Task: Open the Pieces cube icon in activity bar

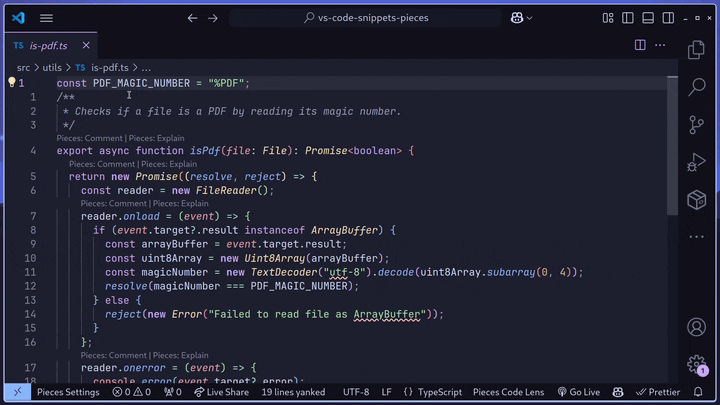Action: point(697,200)
